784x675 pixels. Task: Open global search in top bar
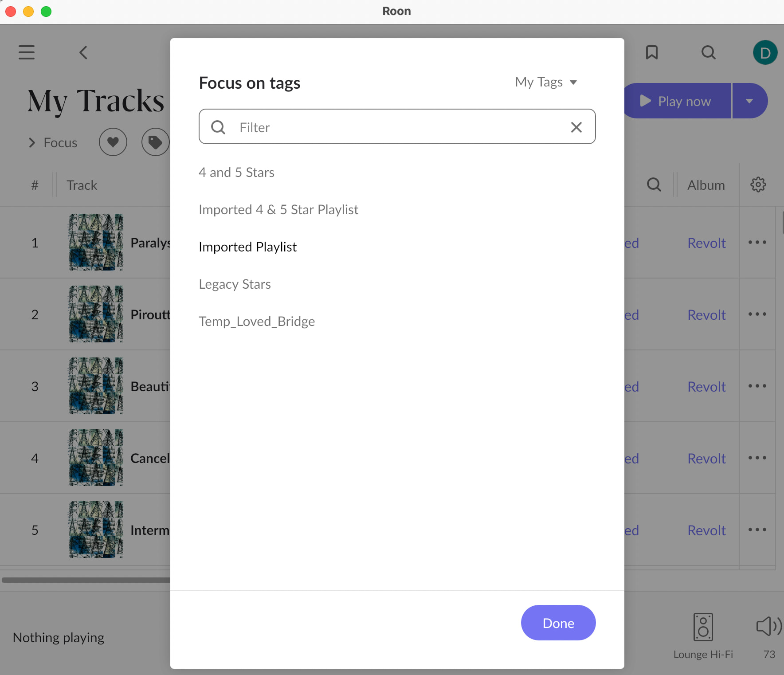point(709,52)
